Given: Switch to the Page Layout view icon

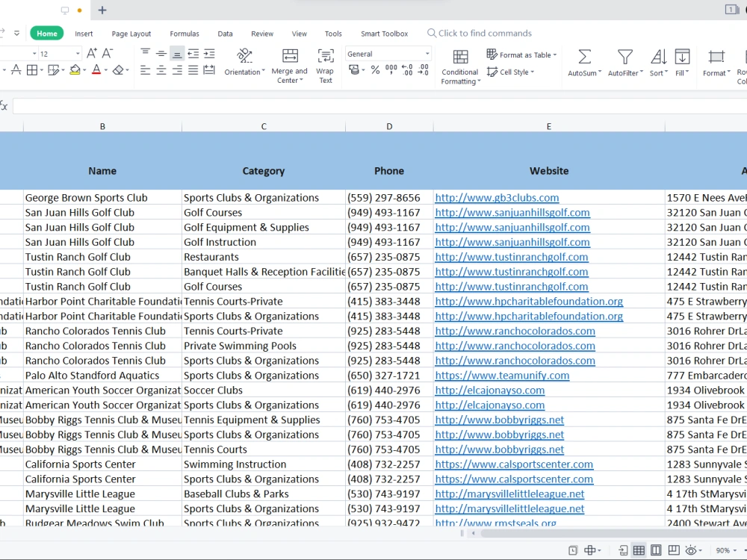Looking at the screenshot, I should (x=656, y=550).
